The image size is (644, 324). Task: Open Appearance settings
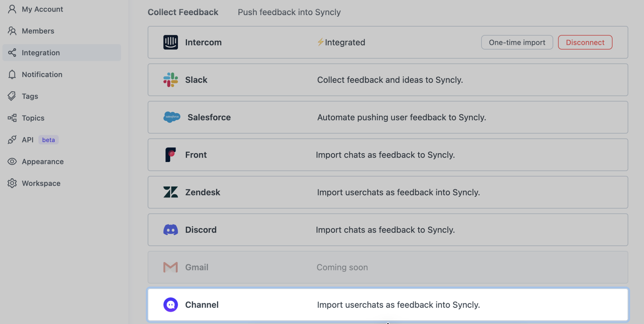[42, 162]
